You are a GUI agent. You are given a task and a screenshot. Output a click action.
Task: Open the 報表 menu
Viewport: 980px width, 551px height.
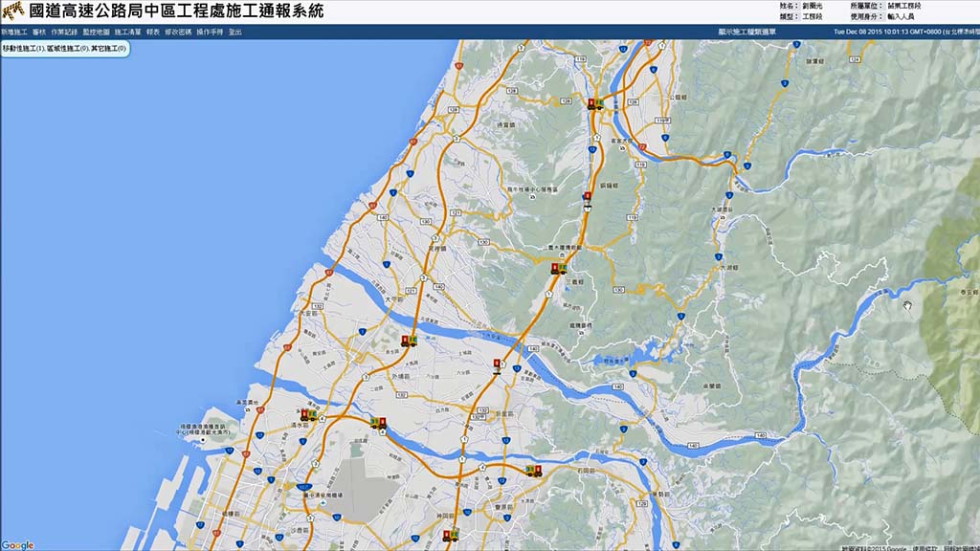[153, 32]
